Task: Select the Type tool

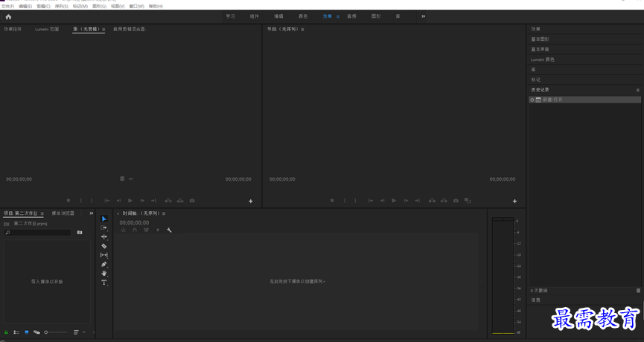Action: pos(104,283)
